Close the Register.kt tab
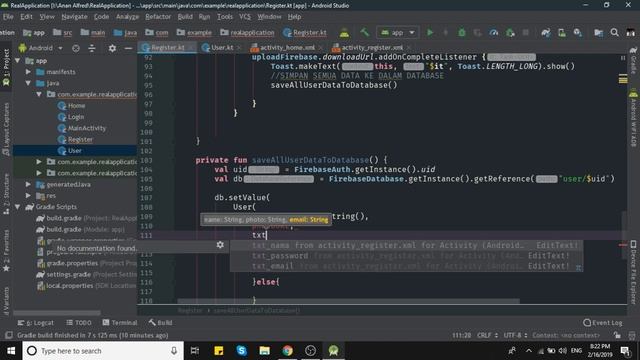Screen dimensions: 640x360 [192, 48]
